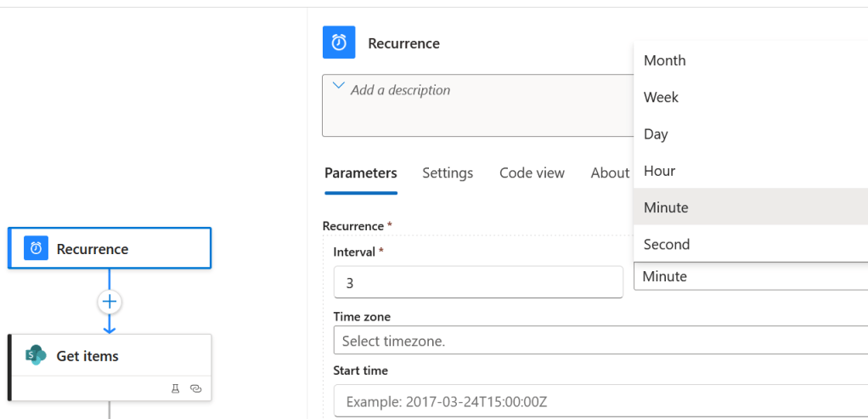The height and width of the screenshot is (419, 868).
Task: Collapse the description chevron
Action: 338,86
